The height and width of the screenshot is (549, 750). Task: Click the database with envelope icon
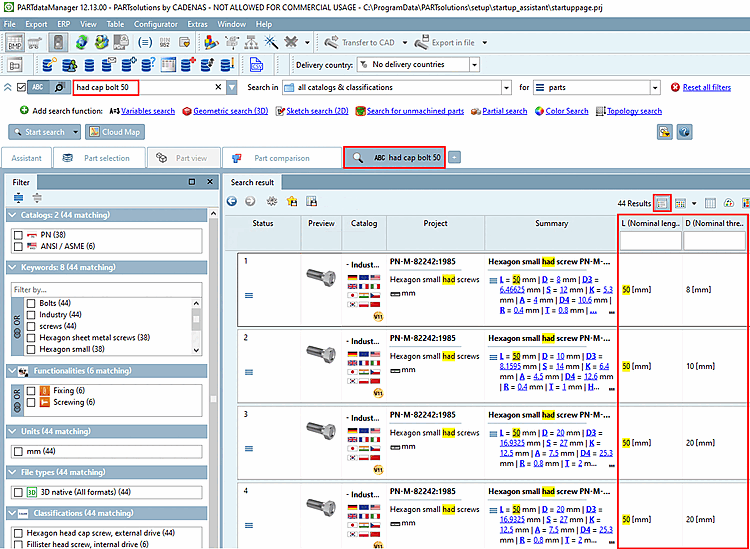coord(110,65)
